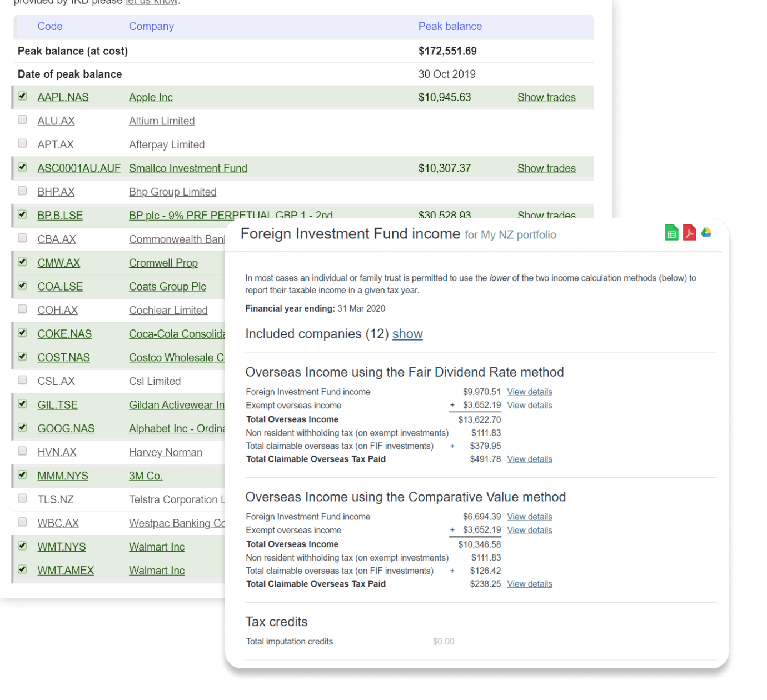This screenshot has width=767, height=700.
Task: Save report to Google Drive icon
Action: point(706,232)
